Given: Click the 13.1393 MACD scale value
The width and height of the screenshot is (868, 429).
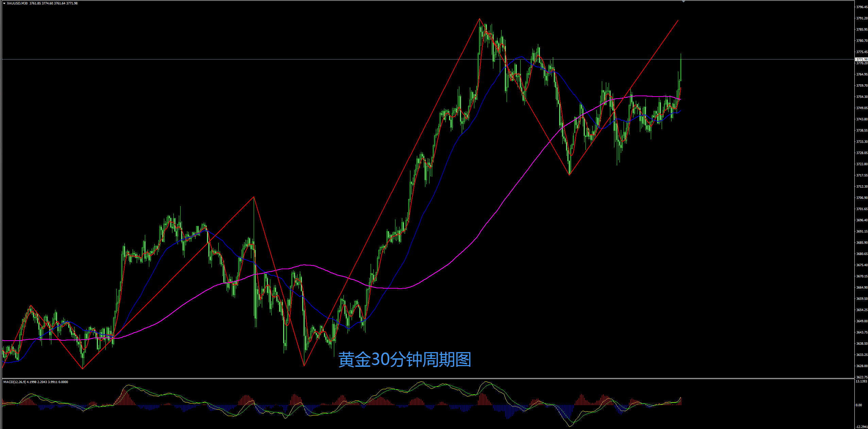Looking at the screenshot, I should [862, 381].
